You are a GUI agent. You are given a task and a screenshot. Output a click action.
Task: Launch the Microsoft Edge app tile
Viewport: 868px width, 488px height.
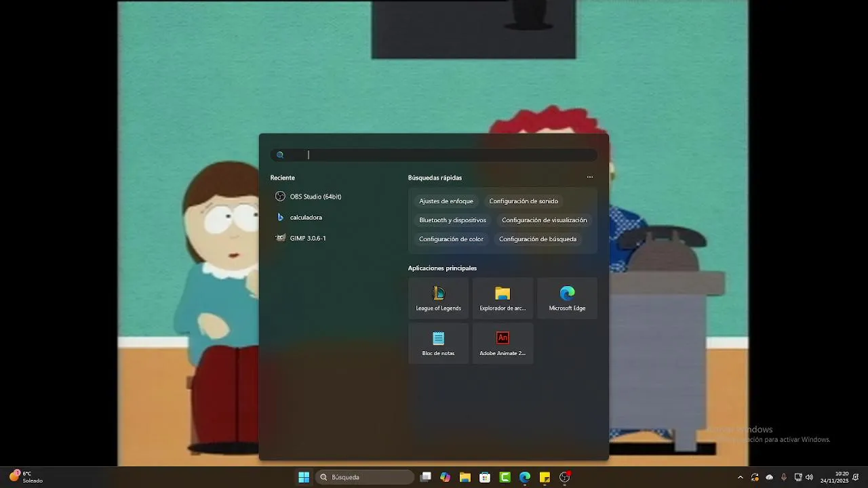click(x=567, y=298)
